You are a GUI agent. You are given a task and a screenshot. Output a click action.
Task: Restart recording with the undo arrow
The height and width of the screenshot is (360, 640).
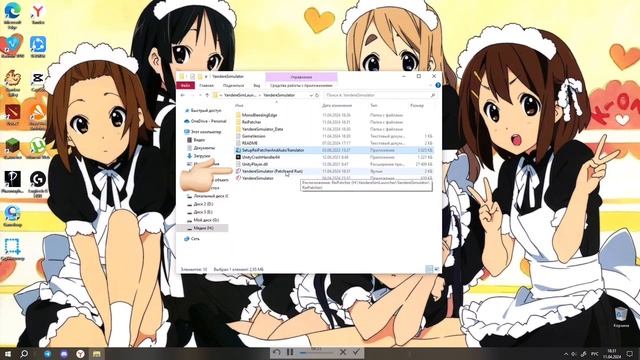[x=276, y=352]
